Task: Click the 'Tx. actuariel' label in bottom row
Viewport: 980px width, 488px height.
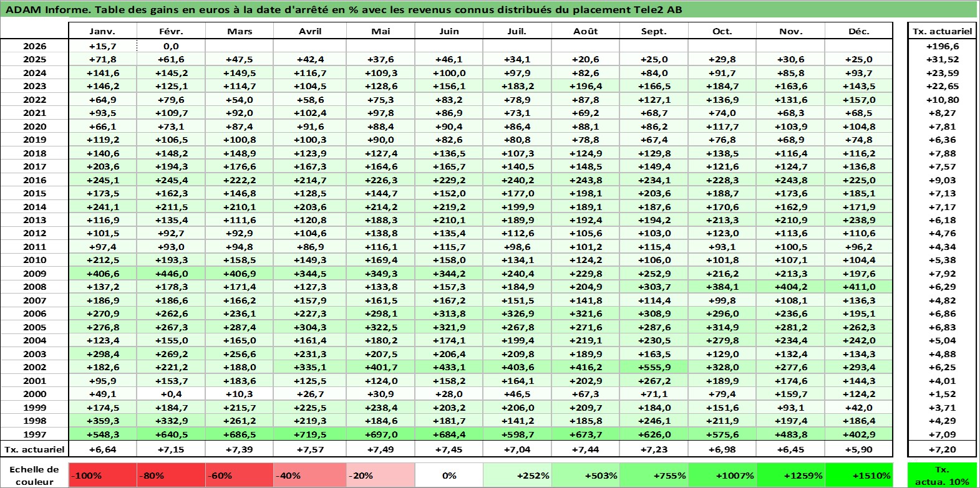Action: pyautogui.click(x=34, y=449)
